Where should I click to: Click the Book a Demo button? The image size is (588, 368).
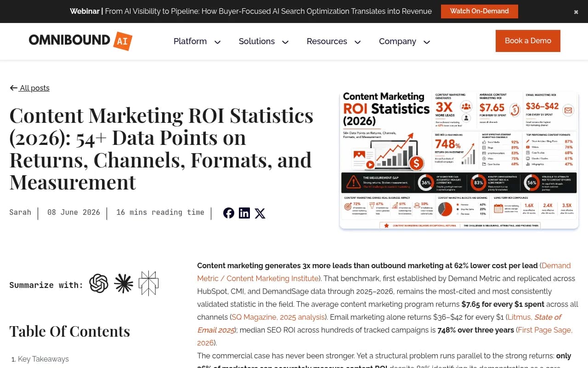tap(528, 41)
